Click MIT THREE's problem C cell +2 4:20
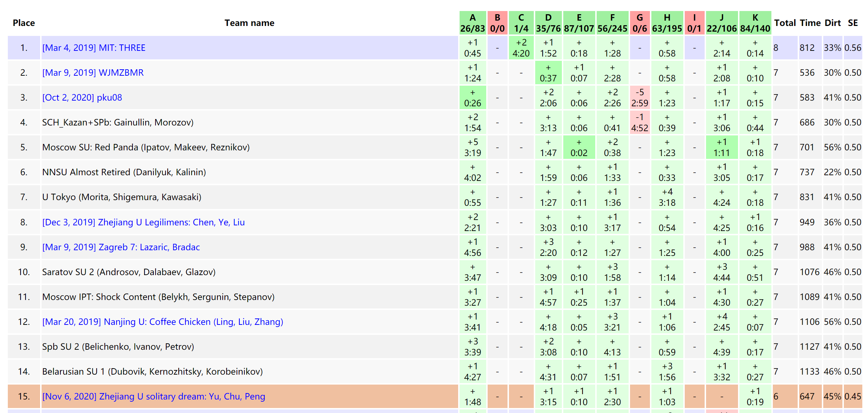 521,48
